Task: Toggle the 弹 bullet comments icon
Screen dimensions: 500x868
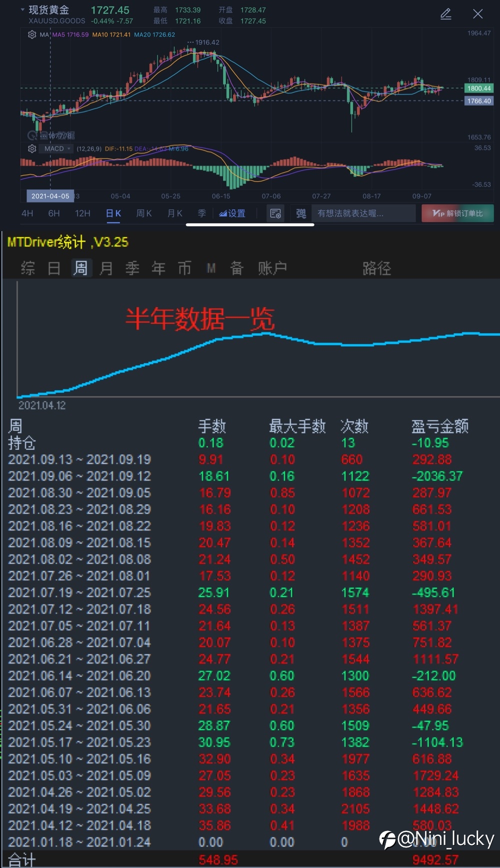Action: tap(301, 214)
